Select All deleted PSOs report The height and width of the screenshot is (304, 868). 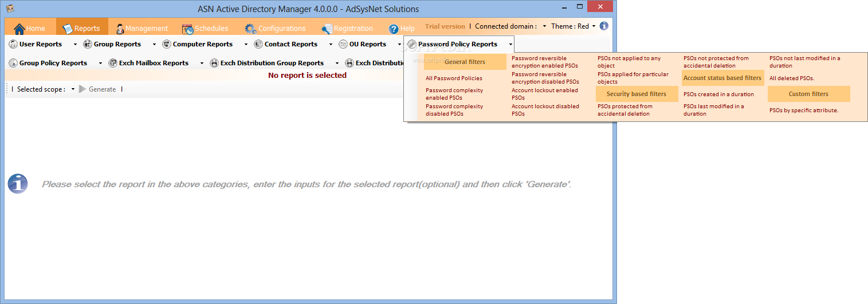tap(792, 78)
